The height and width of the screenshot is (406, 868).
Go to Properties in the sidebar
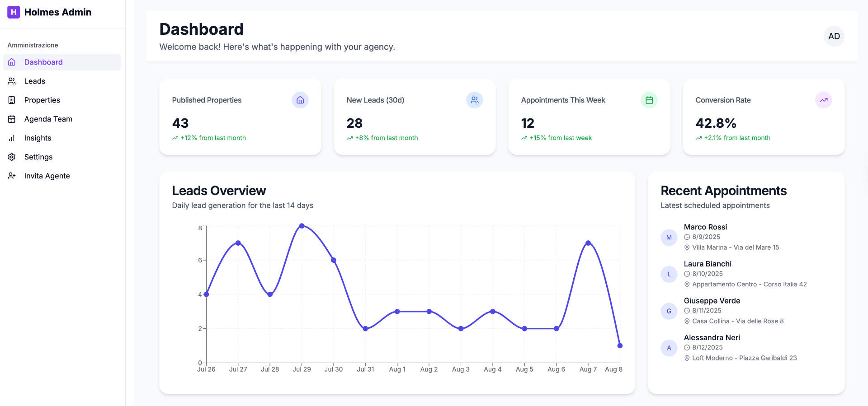pos(42,100)
